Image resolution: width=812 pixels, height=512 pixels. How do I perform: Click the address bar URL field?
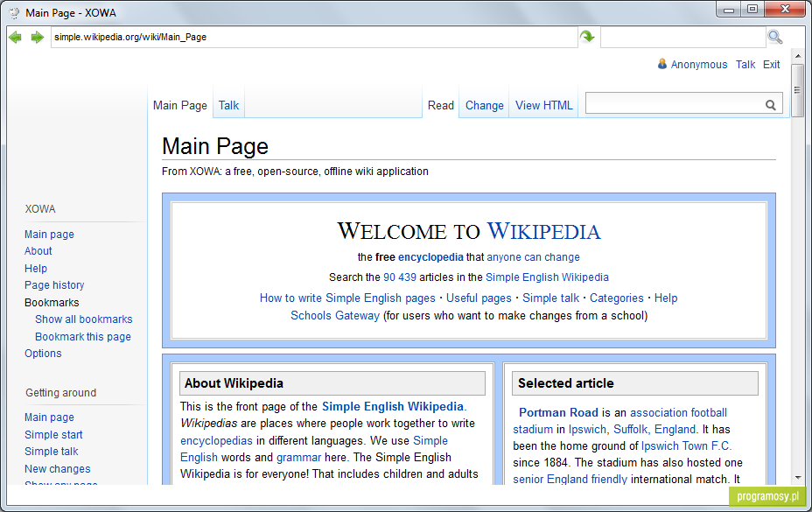(x=314, y=37)
